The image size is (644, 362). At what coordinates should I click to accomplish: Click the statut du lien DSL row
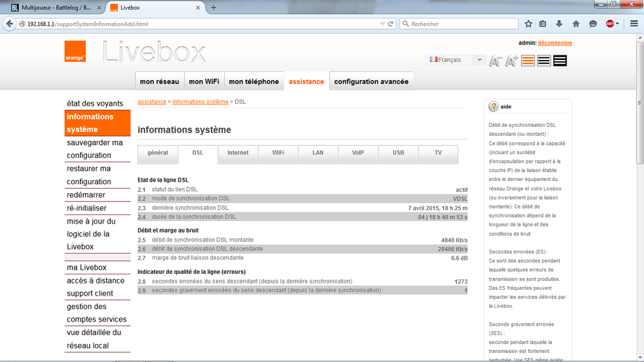[303, 189]
